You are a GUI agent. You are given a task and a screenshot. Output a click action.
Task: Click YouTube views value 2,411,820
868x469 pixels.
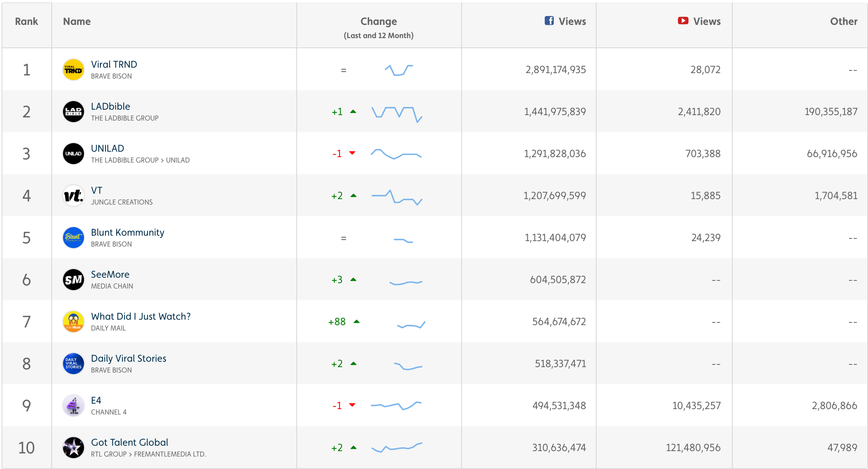click(699, 112)
